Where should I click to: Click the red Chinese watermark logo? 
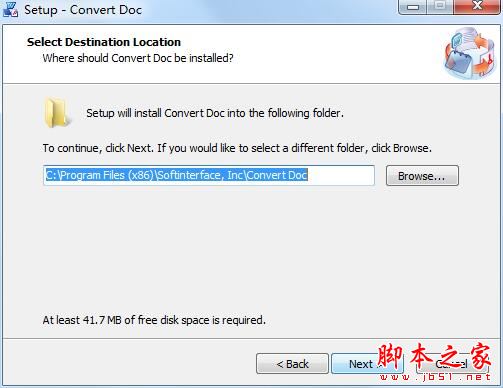tap(434, 357)
